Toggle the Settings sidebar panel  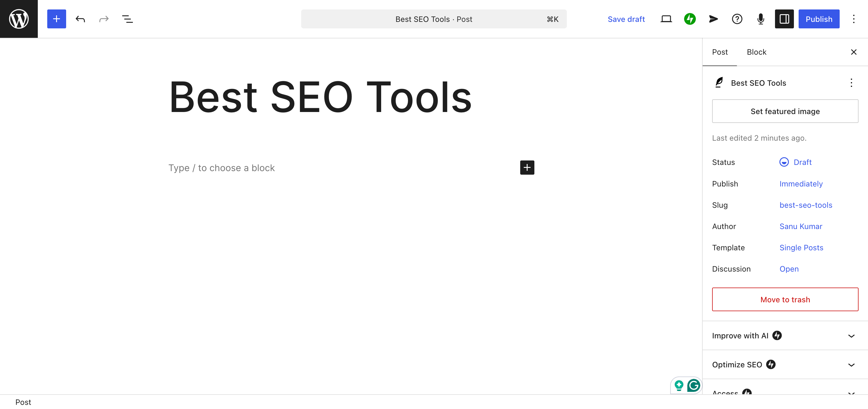[784, 19]
